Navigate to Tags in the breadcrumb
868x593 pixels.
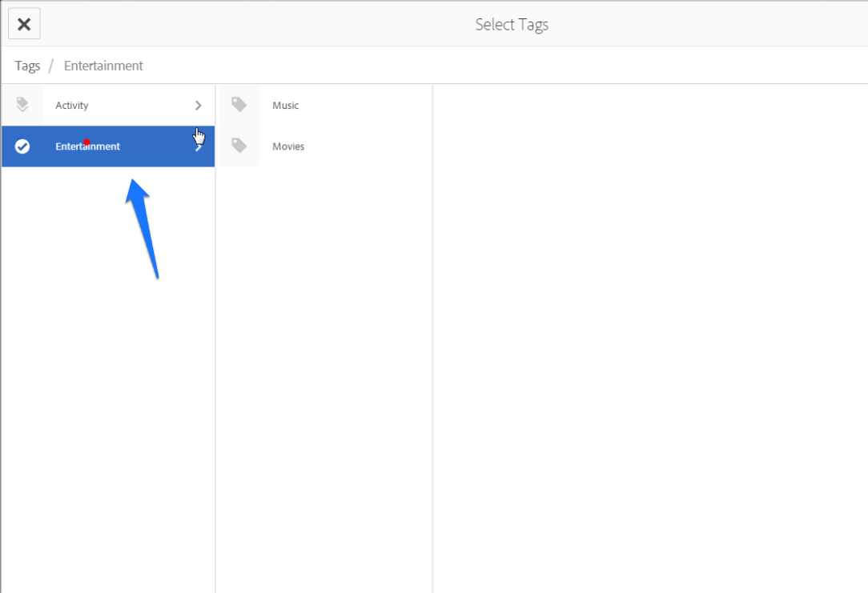click(27, 65)
